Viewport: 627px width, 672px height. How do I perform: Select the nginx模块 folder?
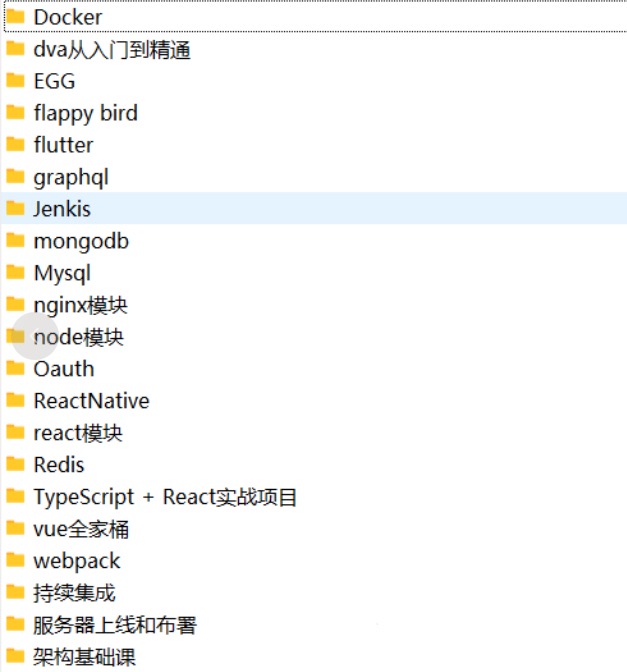80,305
